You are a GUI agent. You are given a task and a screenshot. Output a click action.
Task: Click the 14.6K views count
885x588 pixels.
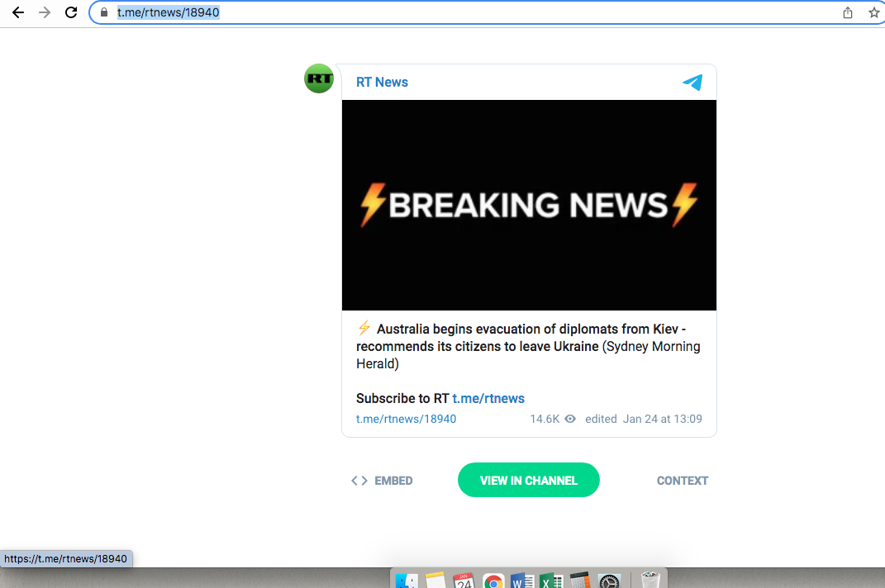(545, 419)
